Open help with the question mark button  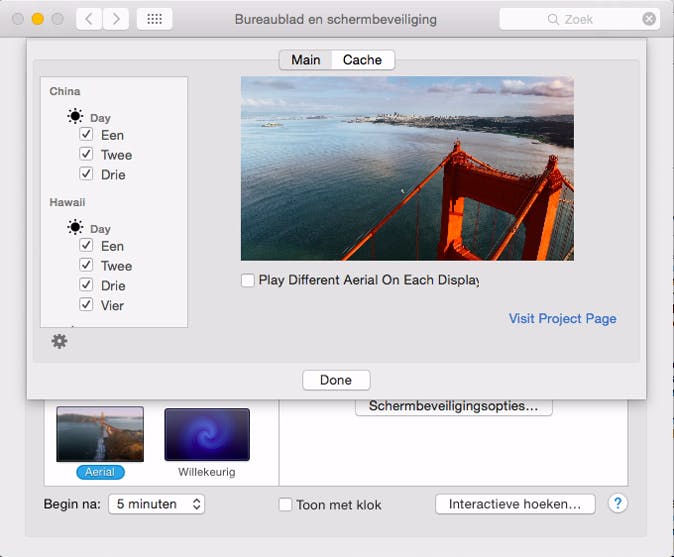tap(618, 504)
